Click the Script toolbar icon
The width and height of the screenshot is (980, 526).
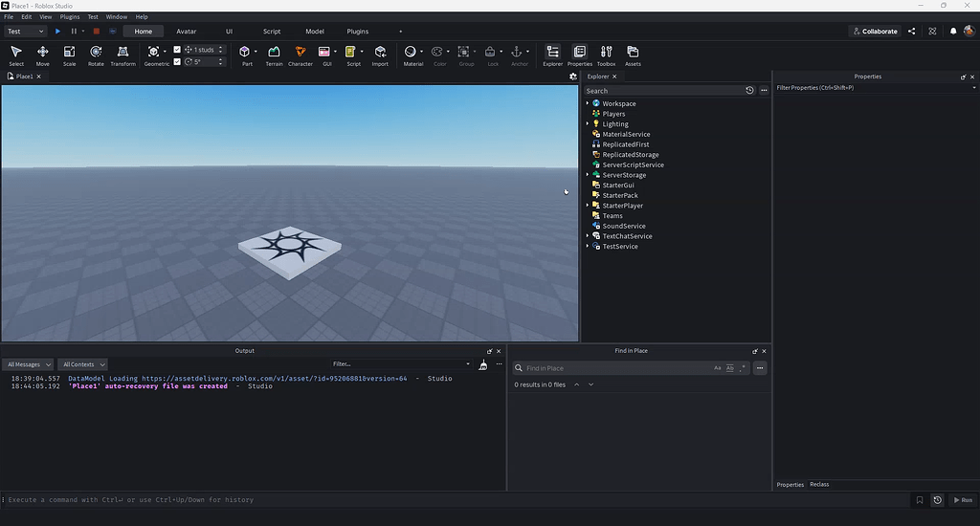coord(350,52)
